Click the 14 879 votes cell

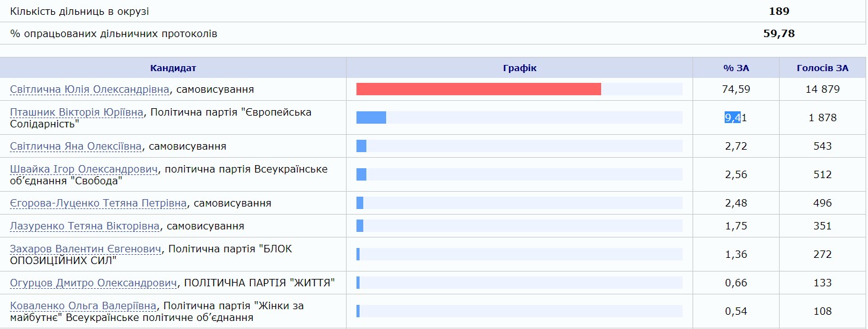(822, 89)
